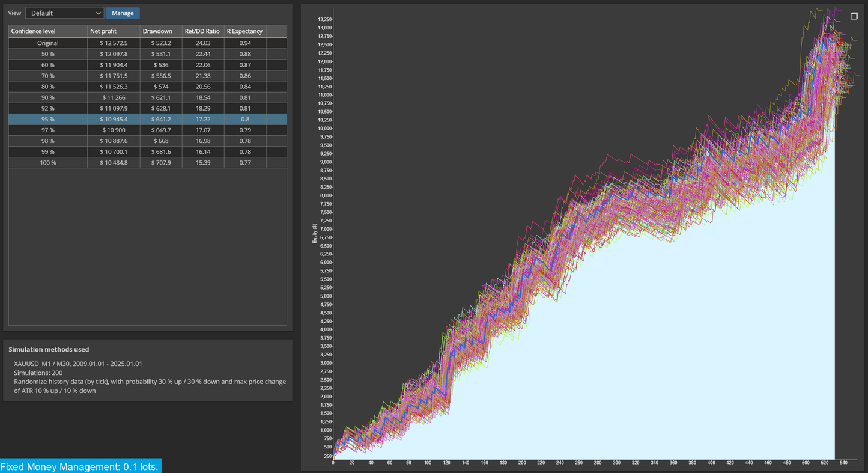Click the drawdown value $ 531.1

161,54
